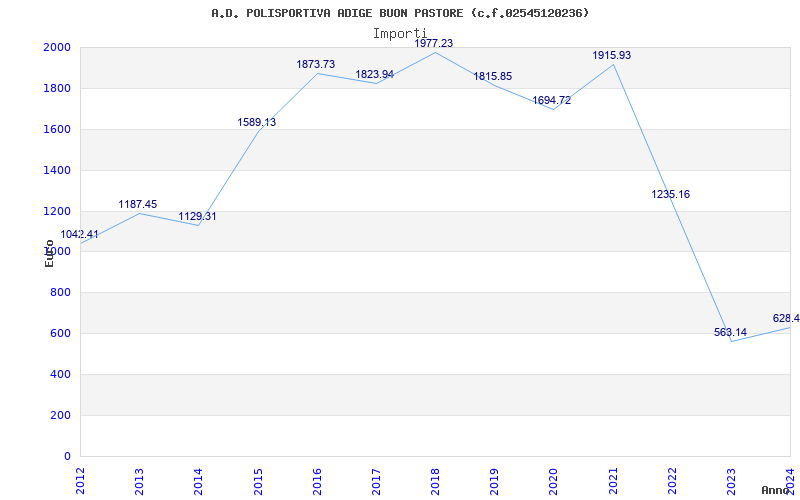Click x-axis year 2016
The height and width of the screenshot is (500, 800).
(x=317, y=481)
